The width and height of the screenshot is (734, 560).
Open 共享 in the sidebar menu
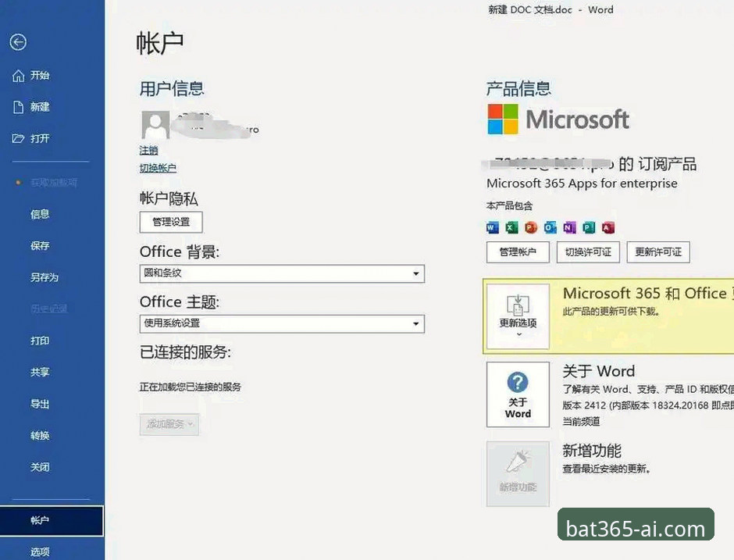(40, 372)
